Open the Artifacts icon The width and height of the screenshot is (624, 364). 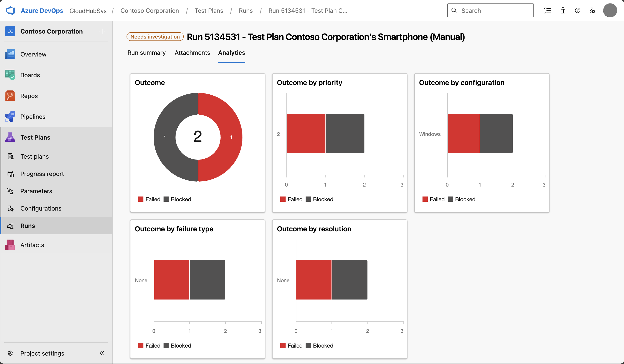pos(10,245)
